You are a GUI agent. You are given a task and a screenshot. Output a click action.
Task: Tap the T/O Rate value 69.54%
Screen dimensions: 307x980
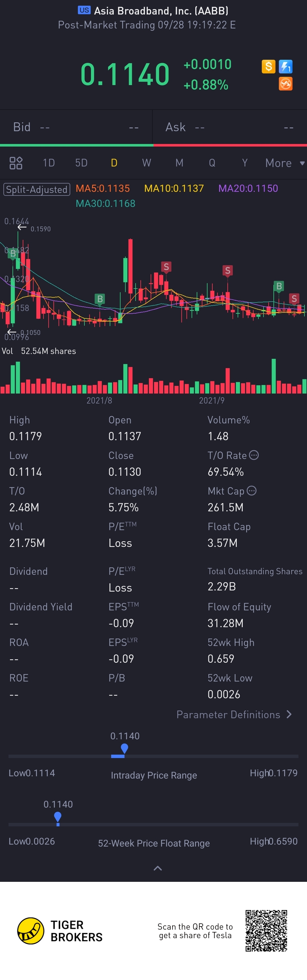click(x=226, y=472)
